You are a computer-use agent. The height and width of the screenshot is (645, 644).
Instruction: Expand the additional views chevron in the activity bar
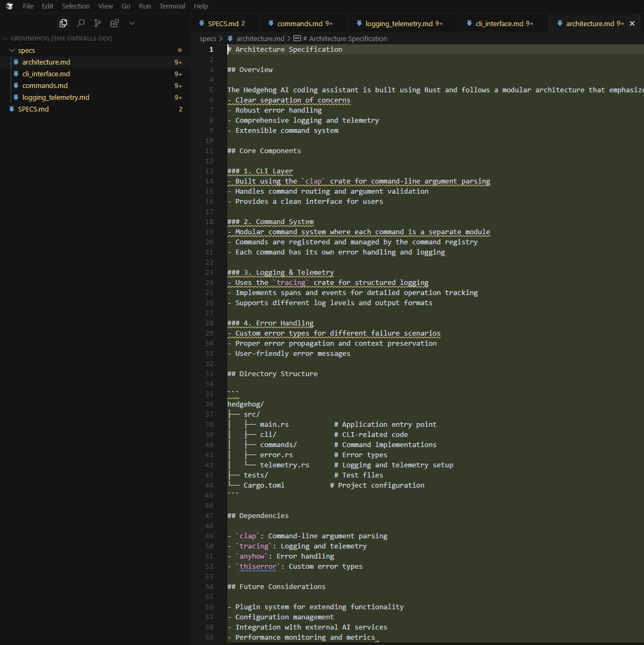[x=131, y=23]
